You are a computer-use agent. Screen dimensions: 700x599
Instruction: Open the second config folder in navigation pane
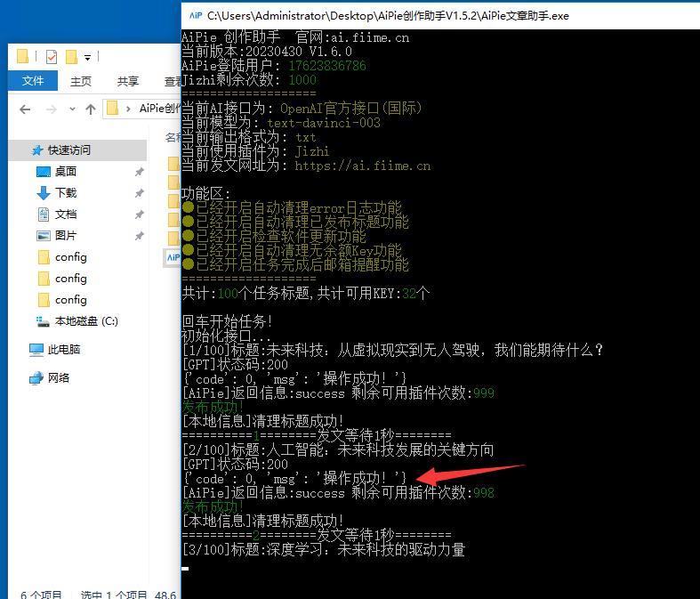[70, 279]
